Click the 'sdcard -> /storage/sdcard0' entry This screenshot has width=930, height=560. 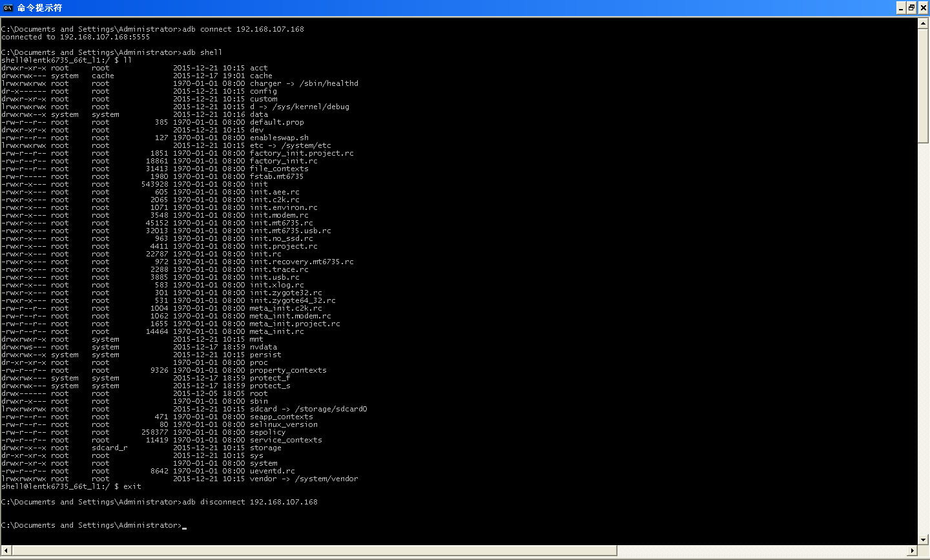pos(309,409)
